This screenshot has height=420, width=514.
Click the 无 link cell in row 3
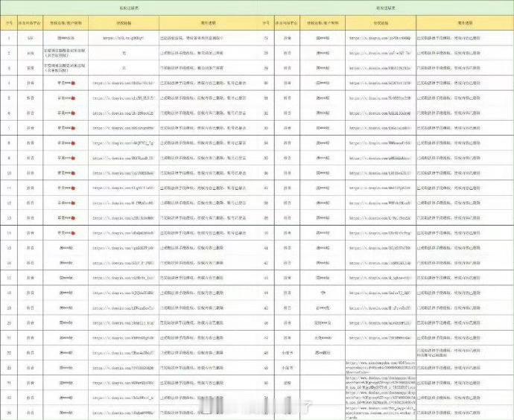pos(124,69)
